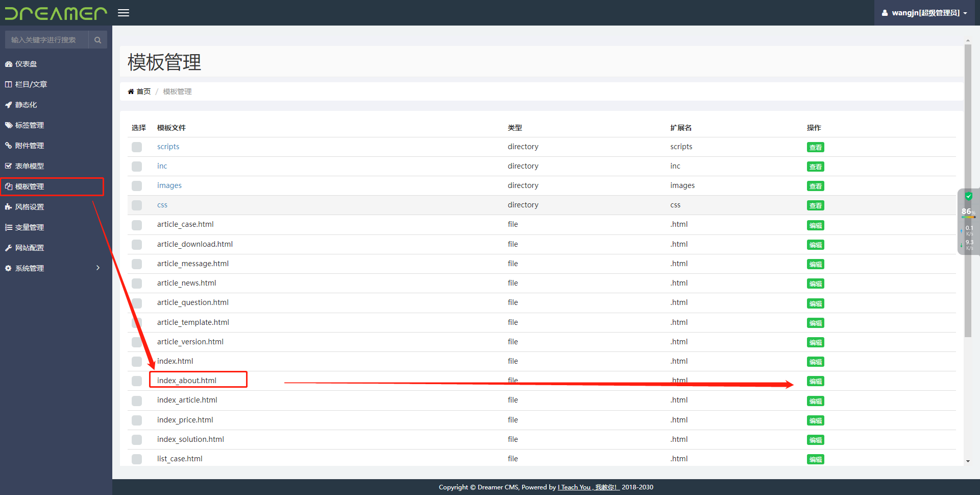This screenshot has width=980, height=495.
Task: Click the 仪表盘 dashboard icon
Action: point(9,64)
